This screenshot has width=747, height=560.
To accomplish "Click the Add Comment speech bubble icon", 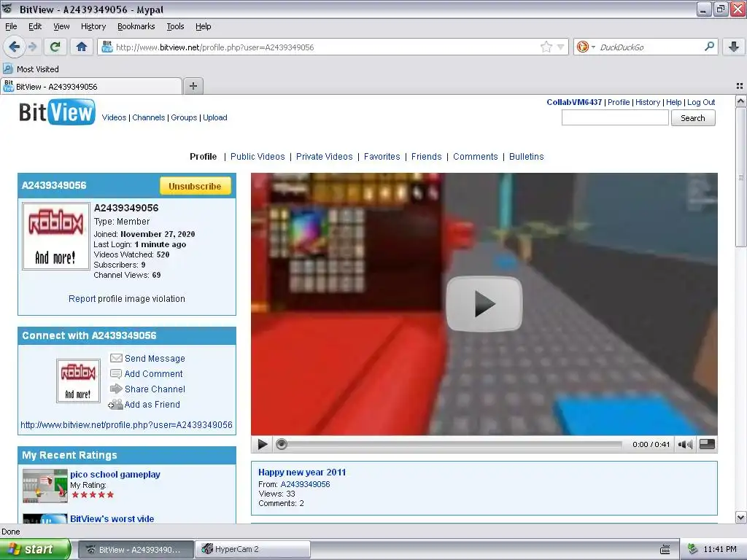I will pos(116,374).
